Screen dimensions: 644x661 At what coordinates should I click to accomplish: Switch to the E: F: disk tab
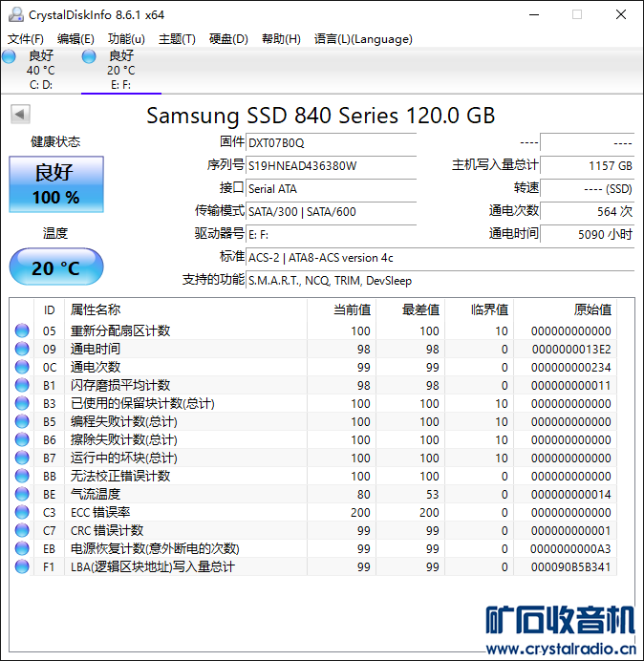tap(121, 70)
